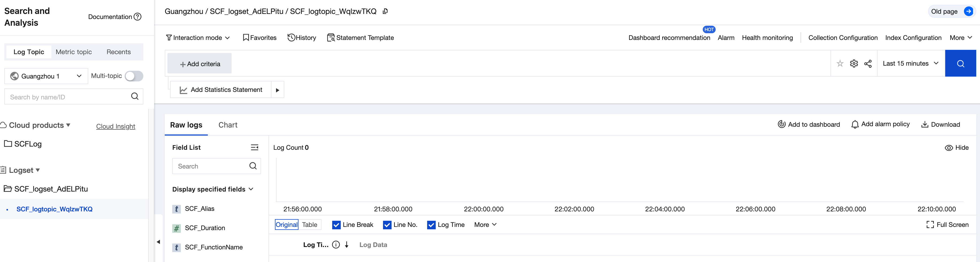
Task: Open search settings gear icon
Action: (x=854, y=63)
